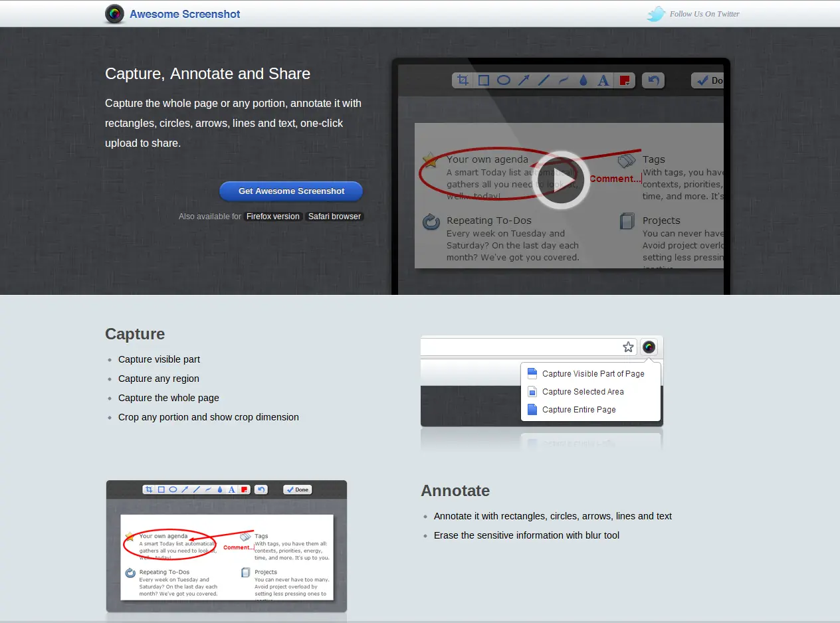Click 'Capture any region' list item
The image size is (840, 623).
coord(159,379)
